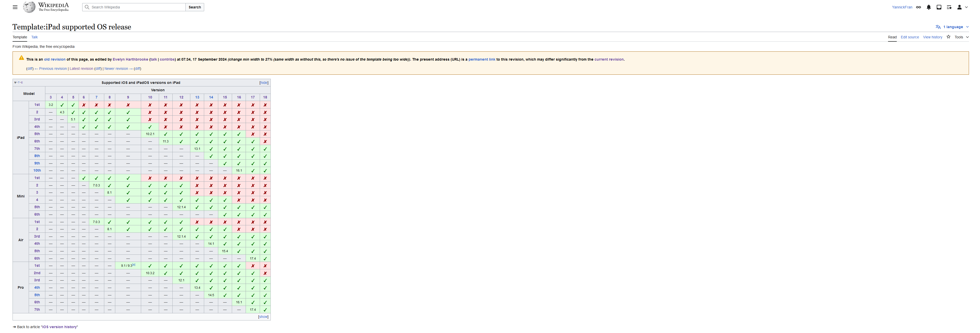Image resolution: width=980 pixels, height=333 pixels.
Task: Open version 16 column header link
Action: [x=239, y=98]
